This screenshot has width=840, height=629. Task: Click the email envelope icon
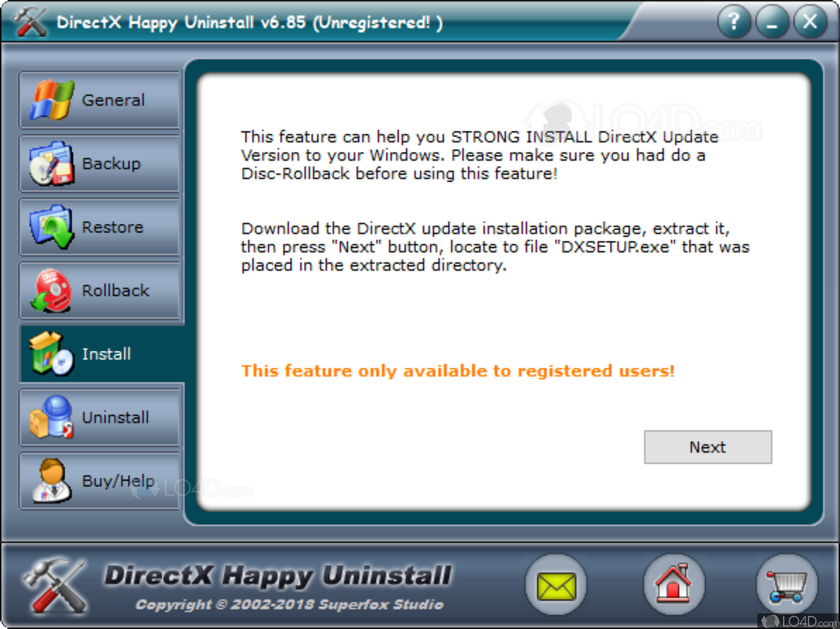pos(556,585)
